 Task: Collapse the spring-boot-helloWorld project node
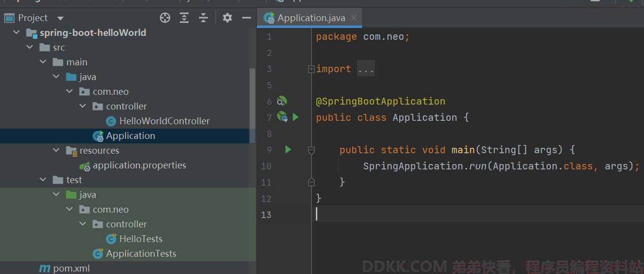coord(17,33)
